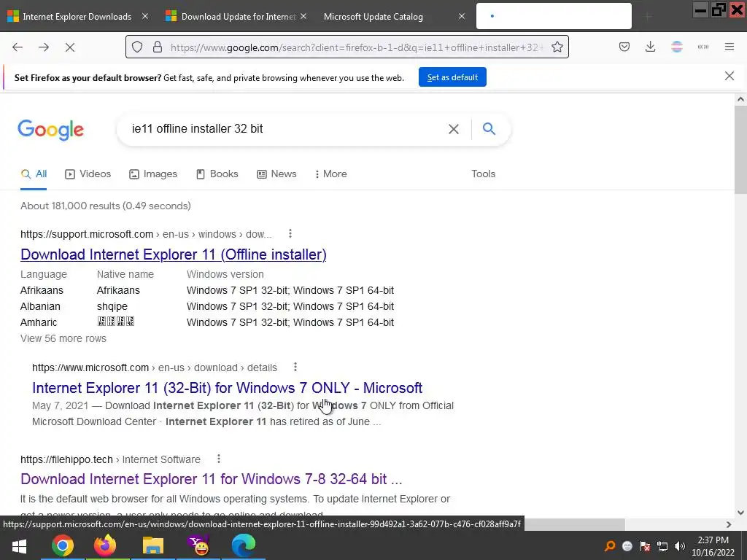Open Yahoo Messenger taskbar icon
747x560 pixels.
[x=198, y=545]
